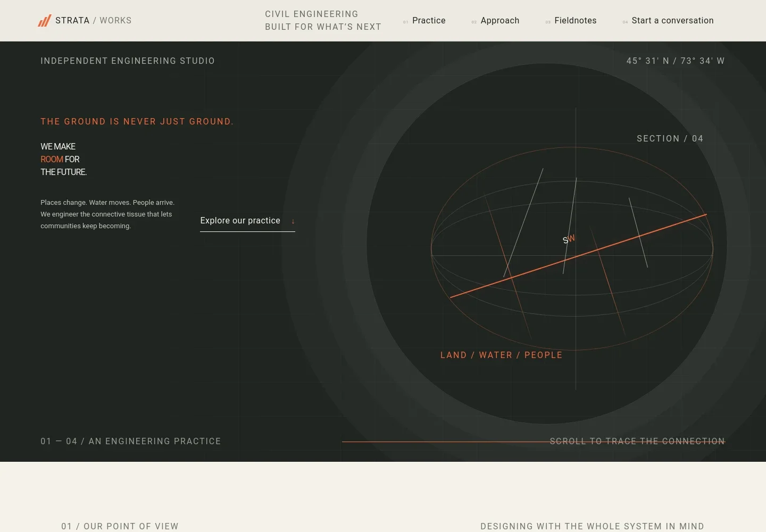Click the Civil Engineering Built For What's Next tagline
766x532 pixels.
pos(323,21)
